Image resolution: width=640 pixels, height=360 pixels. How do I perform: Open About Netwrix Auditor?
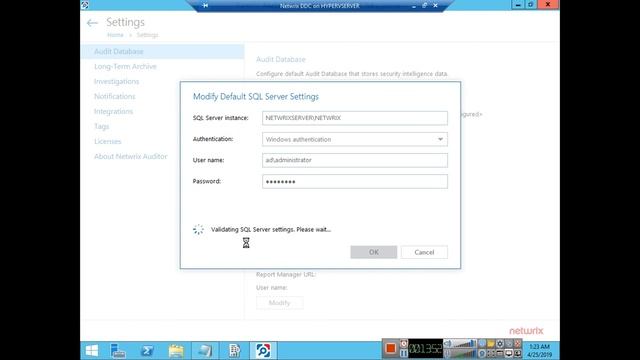click(131, 156)
